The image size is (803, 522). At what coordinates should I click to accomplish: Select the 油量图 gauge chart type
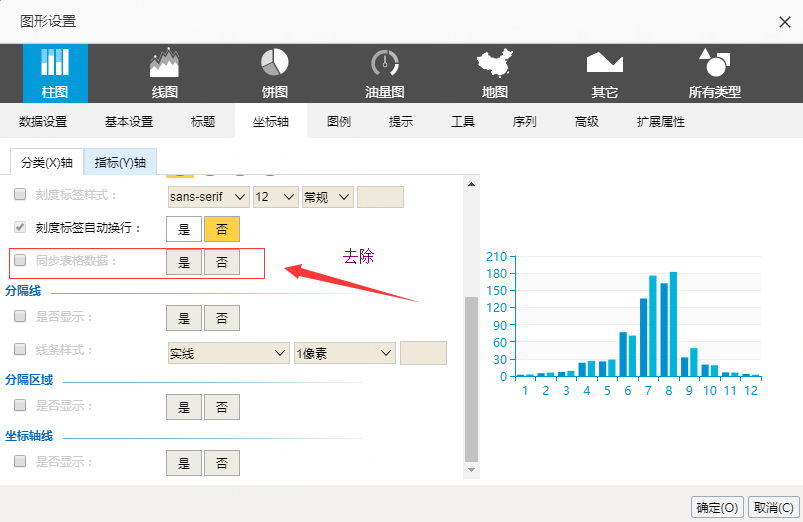385,73
